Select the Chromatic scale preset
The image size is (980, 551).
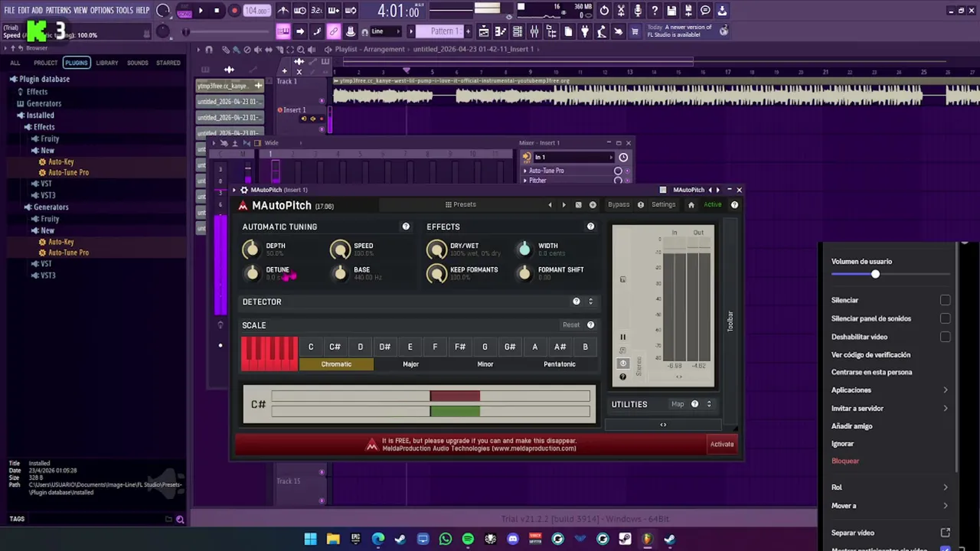click(x=336, y=364)
